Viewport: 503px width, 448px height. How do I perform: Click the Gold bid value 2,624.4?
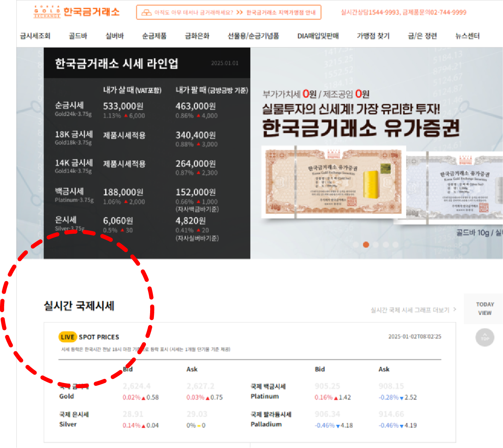click(x=137, y=386)
